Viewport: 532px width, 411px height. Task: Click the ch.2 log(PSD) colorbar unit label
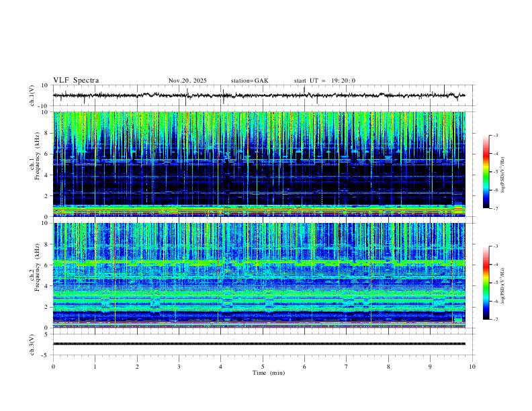pyautogui.click(x=502, y=285)
